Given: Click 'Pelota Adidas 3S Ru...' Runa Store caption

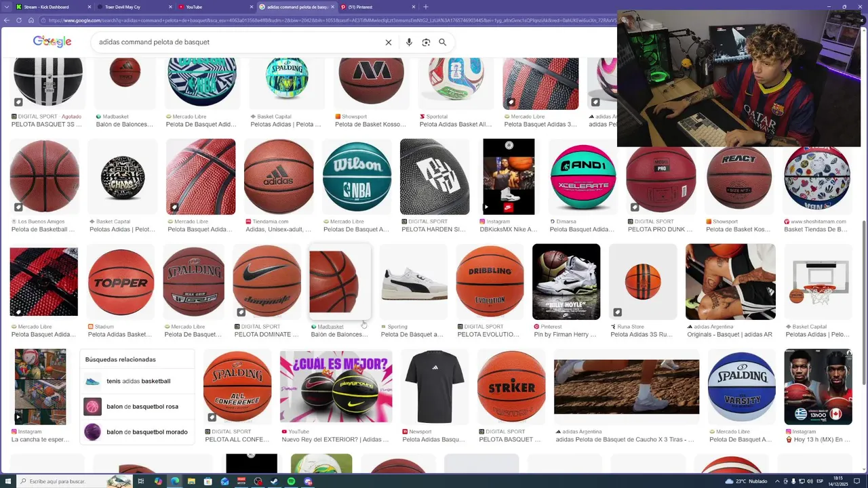Looking at the screenshot, I should 642,334.
